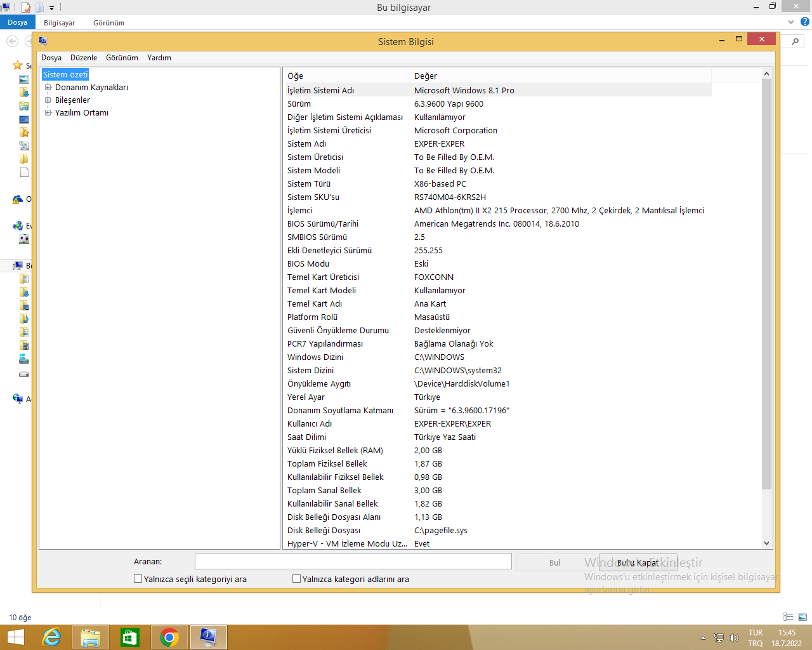The image size is (812, 650).
Task: Open the blue Dosya tab in Explorer
Action: tap(18, 22)
